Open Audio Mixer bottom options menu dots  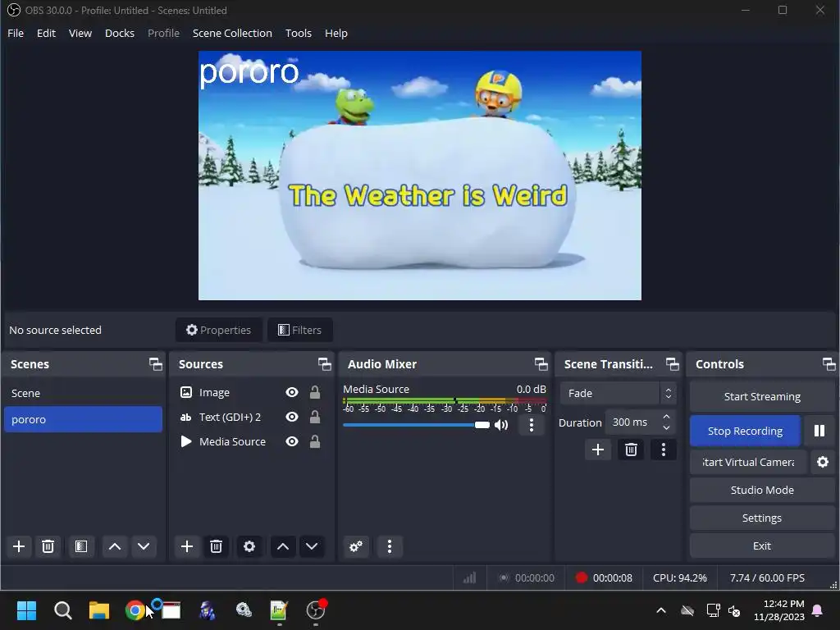(390, 546)
